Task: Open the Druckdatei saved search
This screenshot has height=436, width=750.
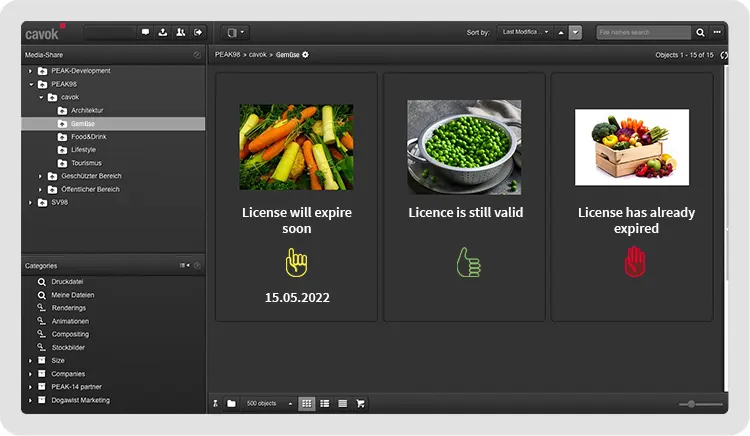Action: [67, 282]
